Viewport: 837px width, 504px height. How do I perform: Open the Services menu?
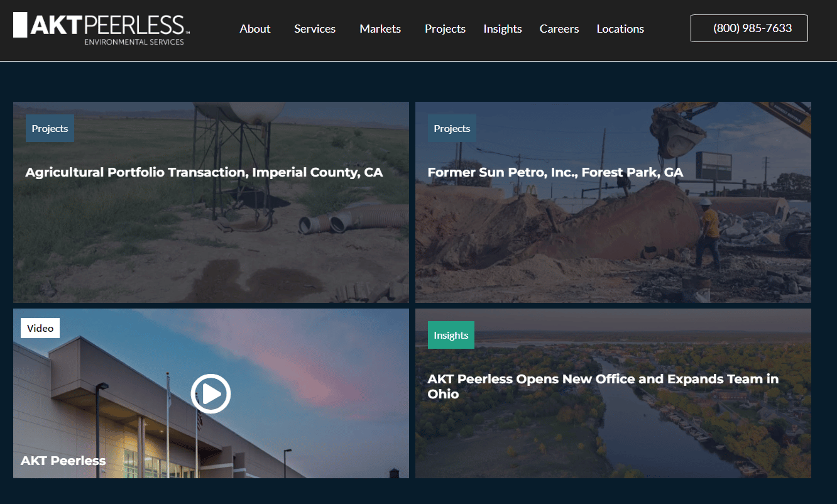(x=315, y=29)
